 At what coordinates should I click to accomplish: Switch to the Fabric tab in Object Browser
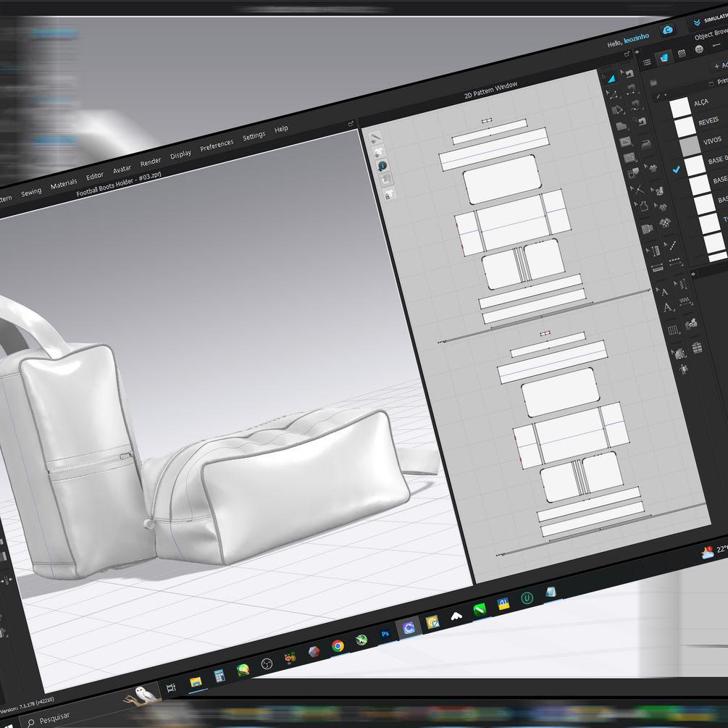point(664,57)
